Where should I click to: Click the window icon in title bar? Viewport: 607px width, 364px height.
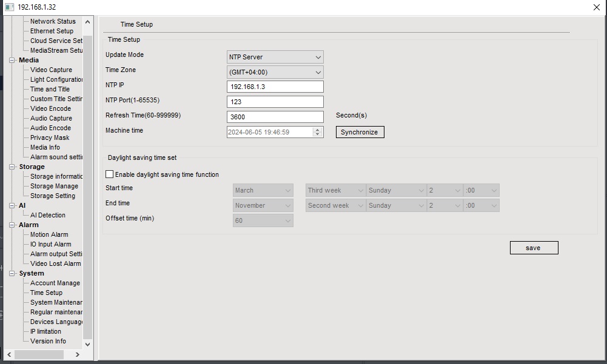(x=9, y=7)
